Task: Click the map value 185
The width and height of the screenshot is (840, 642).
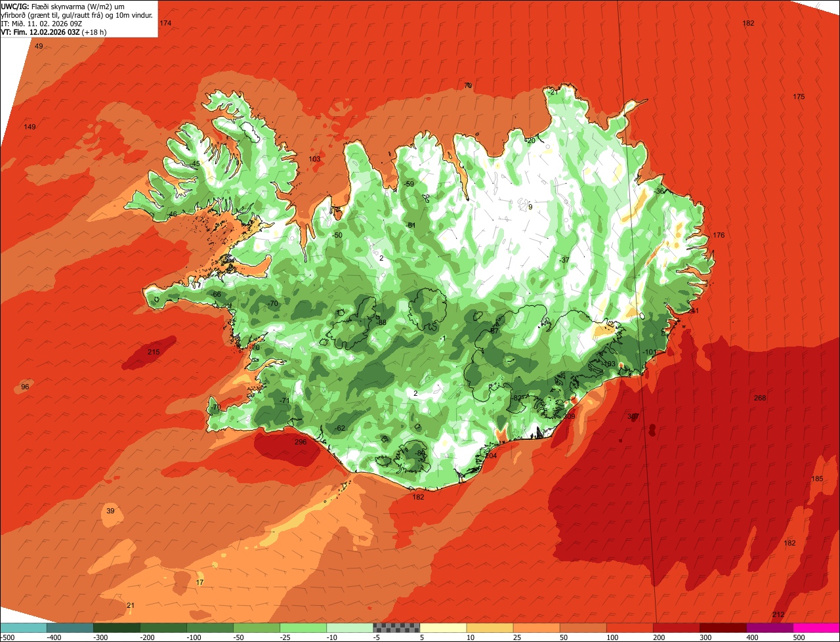Action: (817, 479)
